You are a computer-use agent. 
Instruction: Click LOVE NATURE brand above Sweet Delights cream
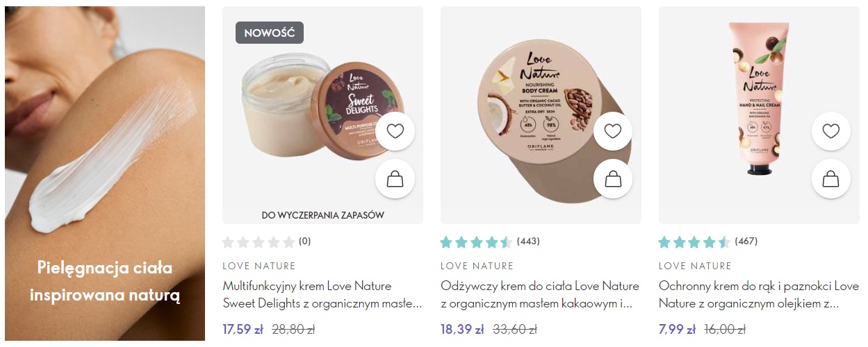[259, 266]
